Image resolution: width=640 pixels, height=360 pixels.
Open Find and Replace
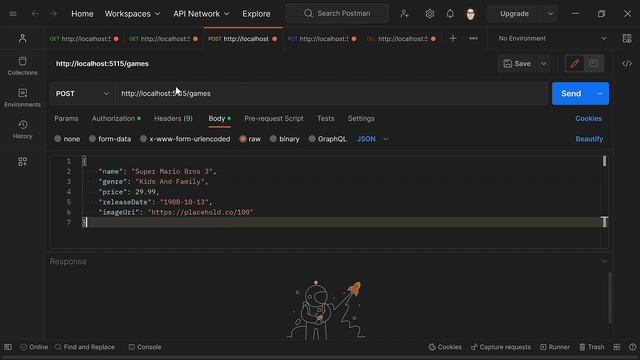click(x=85, y=347)
